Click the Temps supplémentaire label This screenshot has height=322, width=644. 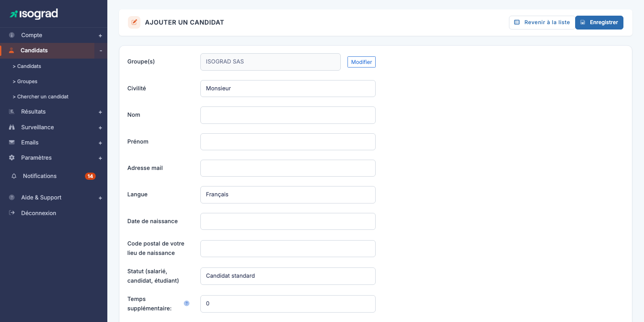(149, 303)
